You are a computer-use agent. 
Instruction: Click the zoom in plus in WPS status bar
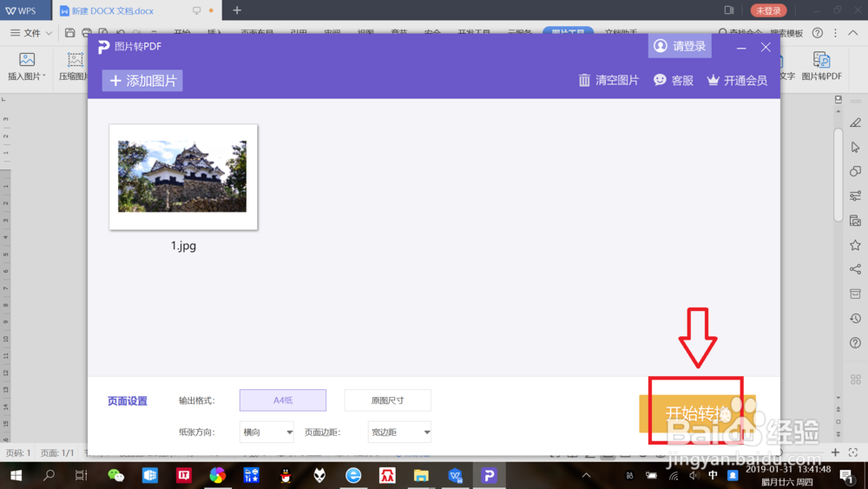coord(835,453)
